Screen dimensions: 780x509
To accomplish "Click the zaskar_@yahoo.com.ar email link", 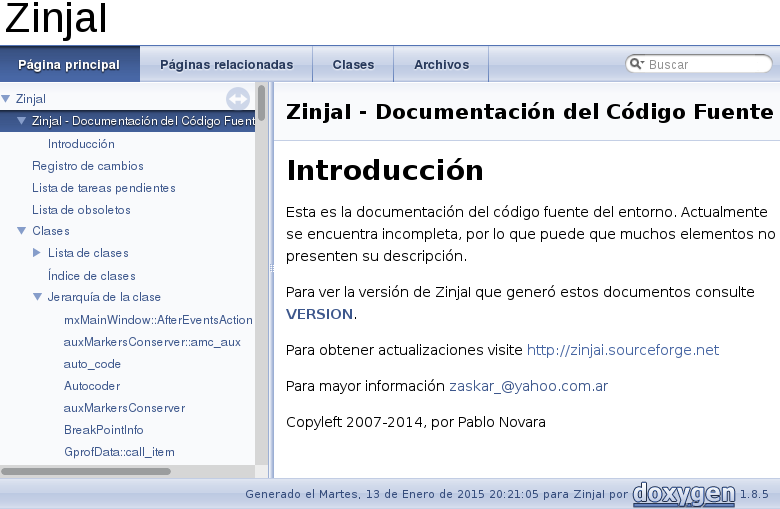I will 528,386.
